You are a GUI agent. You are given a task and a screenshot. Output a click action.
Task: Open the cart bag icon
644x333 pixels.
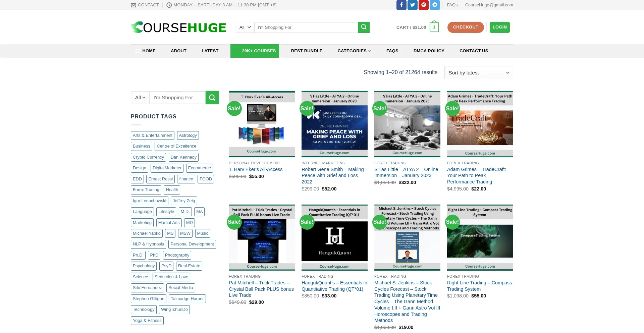click(434, 27)
